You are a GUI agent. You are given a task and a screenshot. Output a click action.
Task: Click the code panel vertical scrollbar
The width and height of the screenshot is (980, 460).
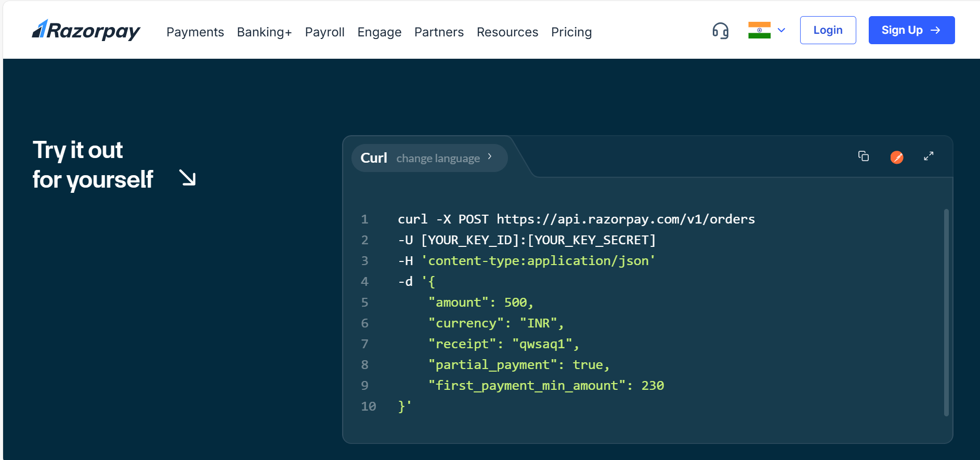point(946,312)
